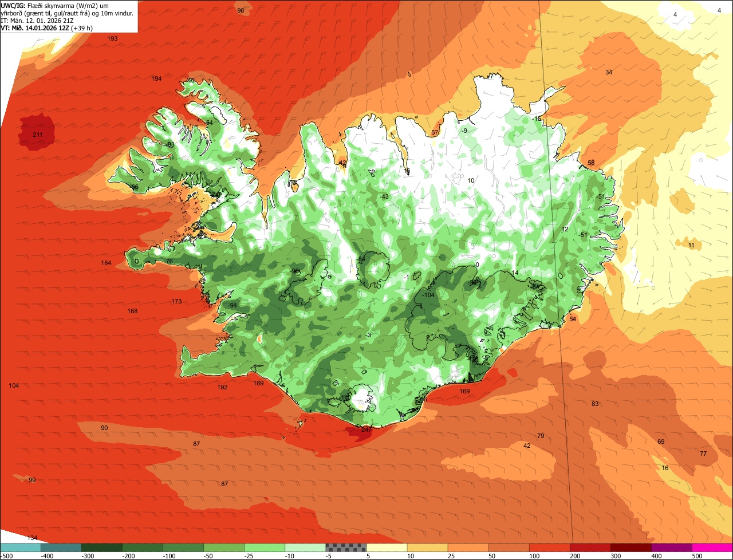The image size is (733, 560).
Task: Click the '57' value on the north coast
Action: tap(435, 132)
